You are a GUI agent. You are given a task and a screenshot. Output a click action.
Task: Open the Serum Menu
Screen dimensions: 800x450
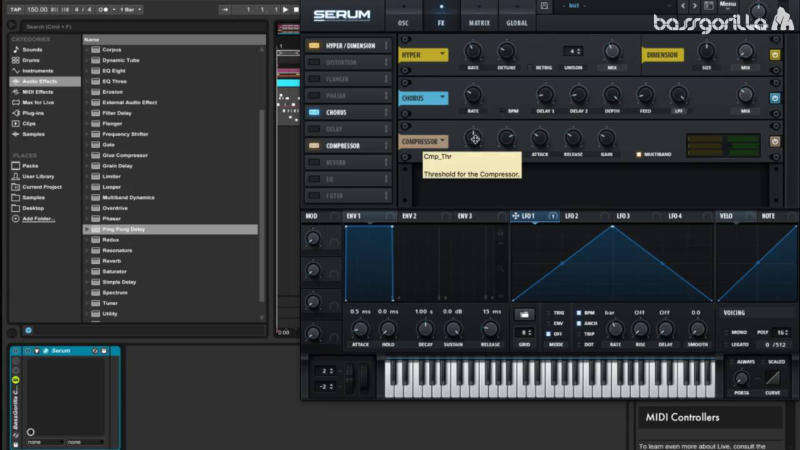coord(728,4)
